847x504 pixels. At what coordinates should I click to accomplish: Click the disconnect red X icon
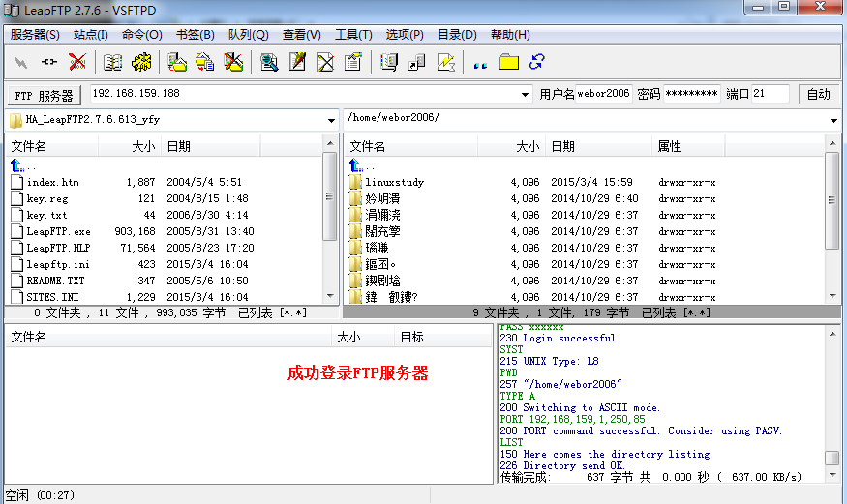(x=77, y=62)
